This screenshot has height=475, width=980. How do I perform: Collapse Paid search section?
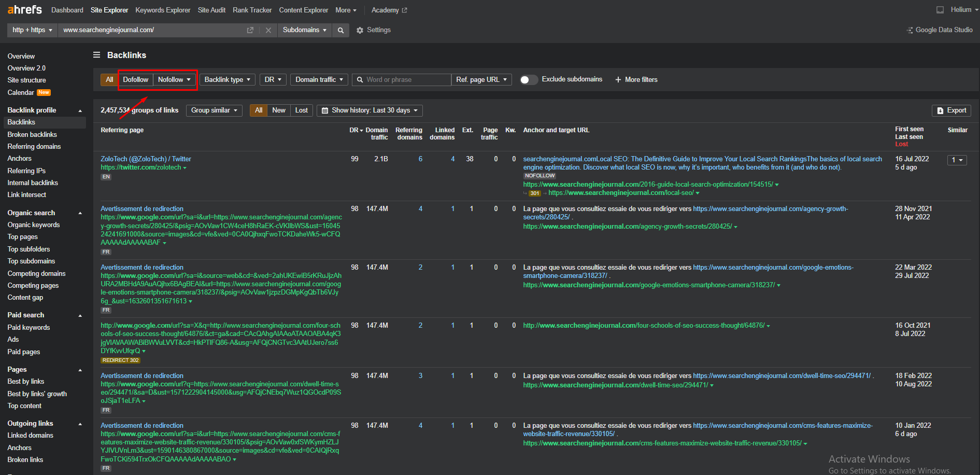coord(80,315)
